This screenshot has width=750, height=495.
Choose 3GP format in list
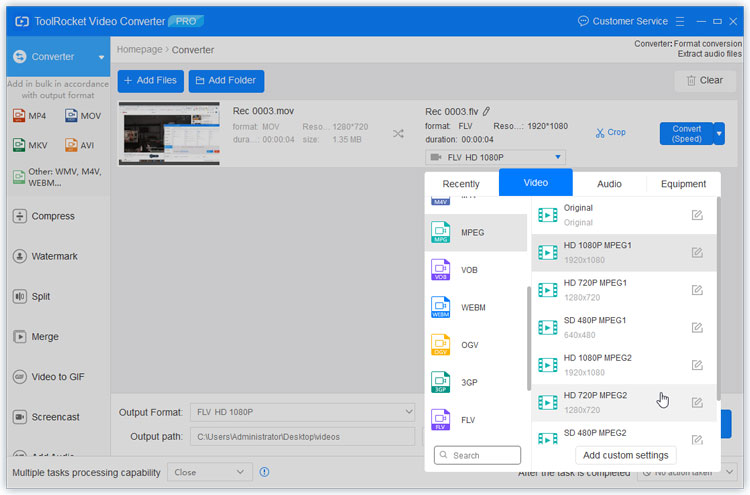(x=475, y=383)
